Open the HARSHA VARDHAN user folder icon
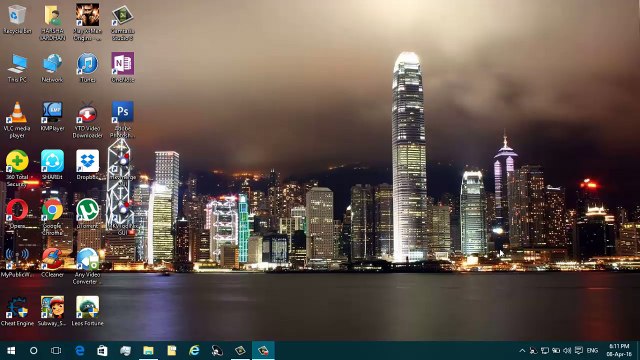 [52, 22]
